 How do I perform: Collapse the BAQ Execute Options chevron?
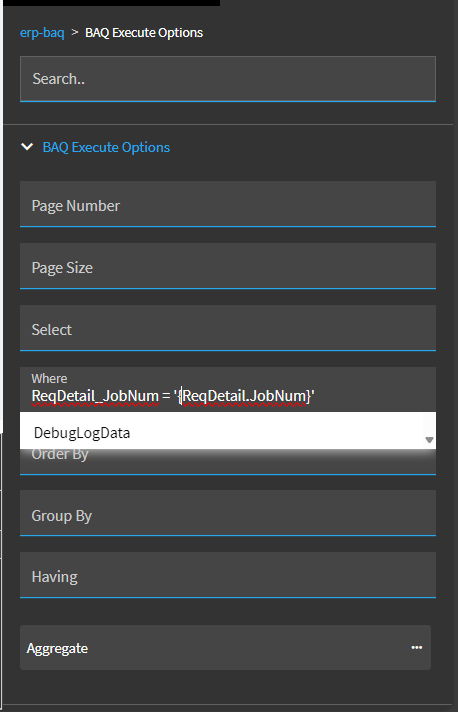click(27, 147)
